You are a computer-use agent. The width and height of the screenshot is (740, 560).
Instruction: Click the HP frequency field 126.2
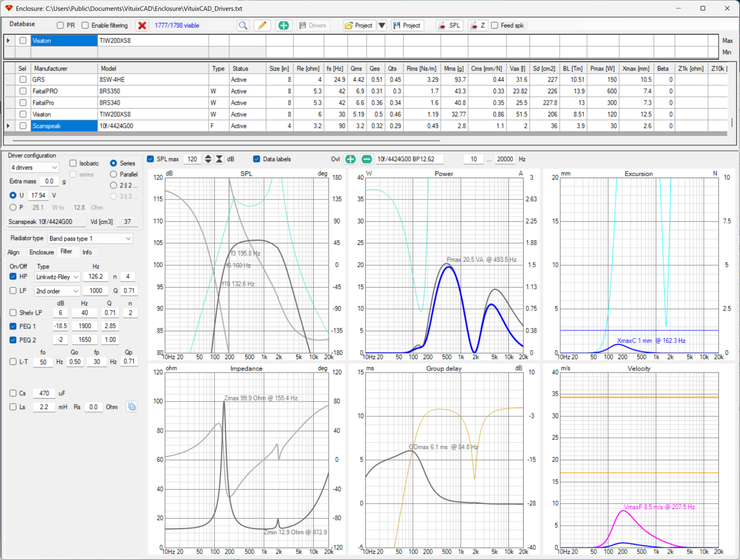[96, 277]
